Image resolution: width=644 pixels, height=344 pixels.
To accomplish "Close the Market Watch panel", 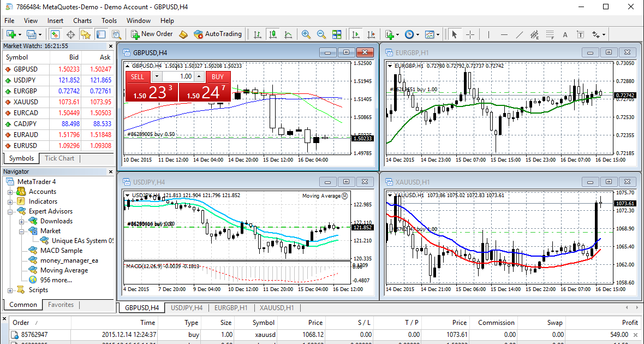I will tap(110, 46).
